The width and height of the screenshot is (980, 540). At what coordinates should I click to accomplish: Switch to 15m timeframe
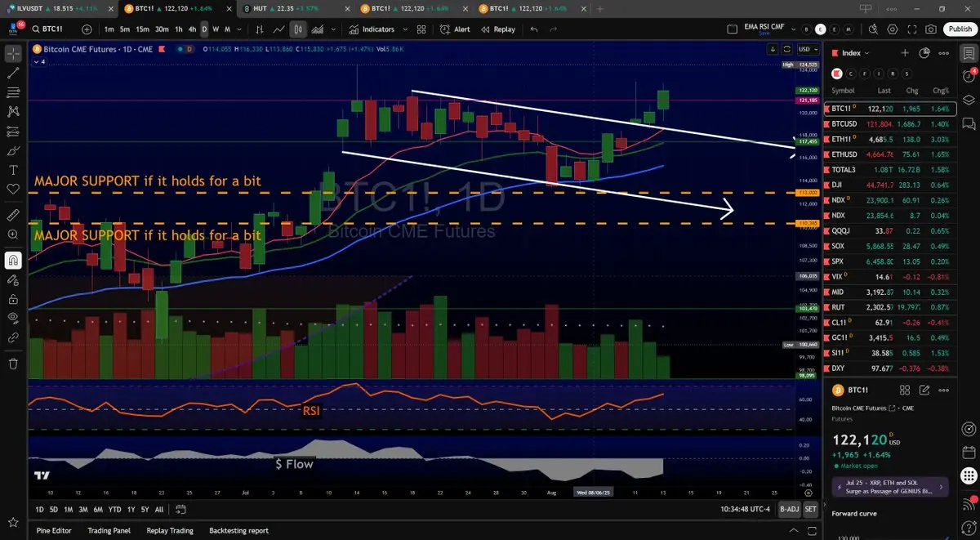tap(142, 29)
